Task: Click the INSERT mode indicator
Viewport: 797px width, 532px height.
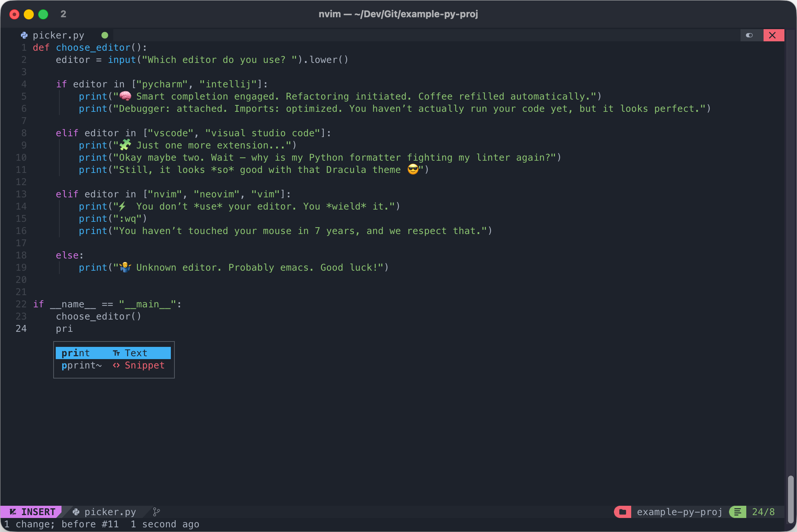Action: pyautogui.click(x=38, y=512)
